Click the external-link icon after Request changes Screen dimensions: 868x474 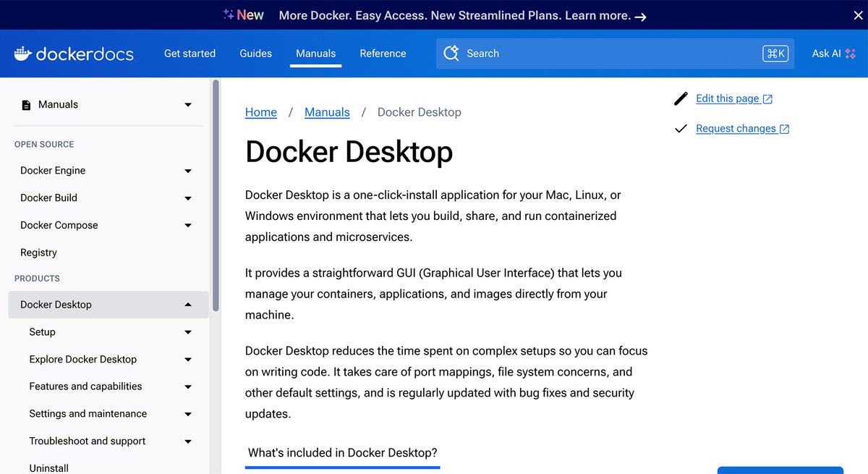pyautogui.click(x=785, y=129)
